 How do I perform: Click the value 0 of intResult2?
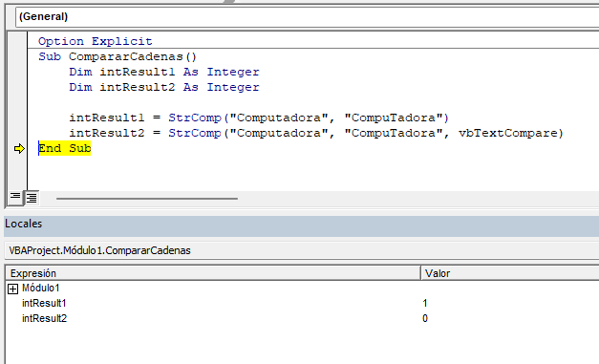point(425,318)
